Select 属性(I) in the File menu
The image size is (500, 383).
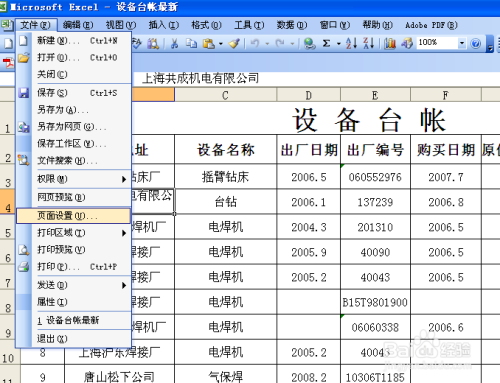pos(73,302)
